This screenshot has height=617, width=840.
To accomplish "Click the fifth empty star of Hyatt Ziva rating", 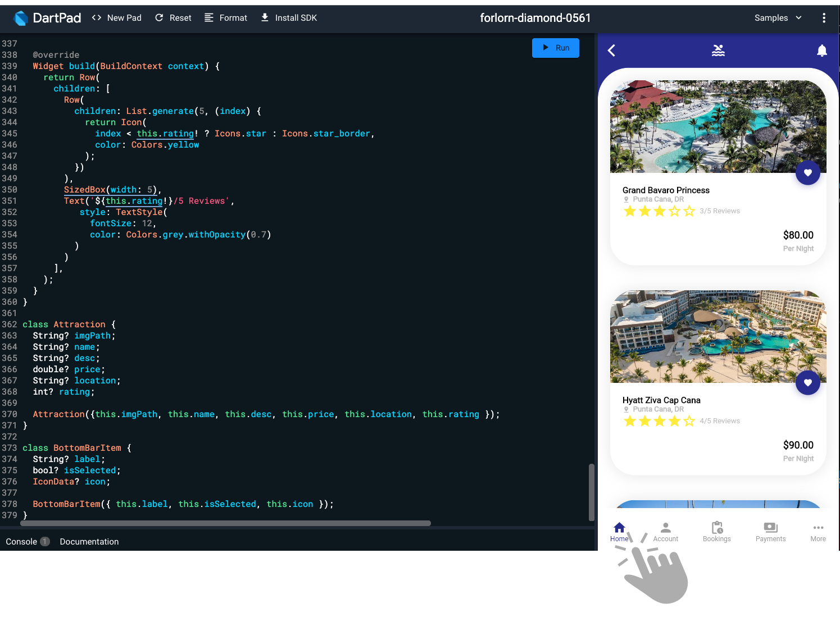I will [x=689, y=421].
